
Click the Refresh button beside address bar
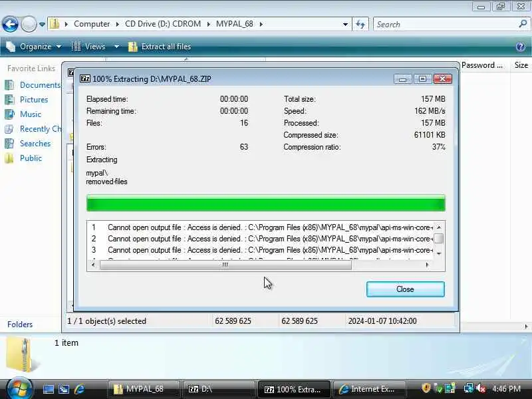click(x=360, y=24)
